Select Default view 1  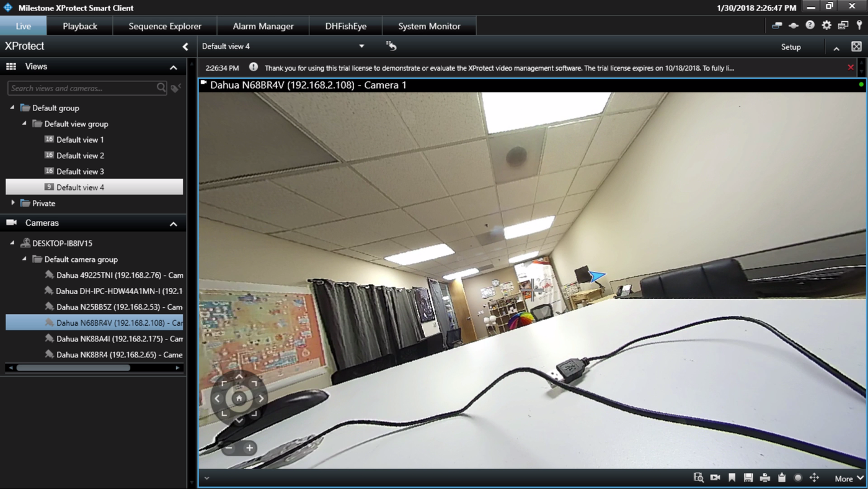(80, 140)
